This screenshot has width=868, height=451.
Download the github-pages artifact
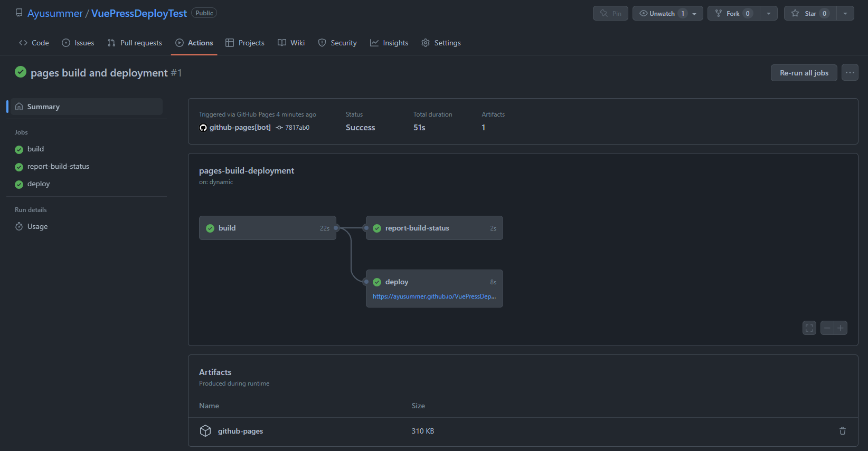[240, 431]
